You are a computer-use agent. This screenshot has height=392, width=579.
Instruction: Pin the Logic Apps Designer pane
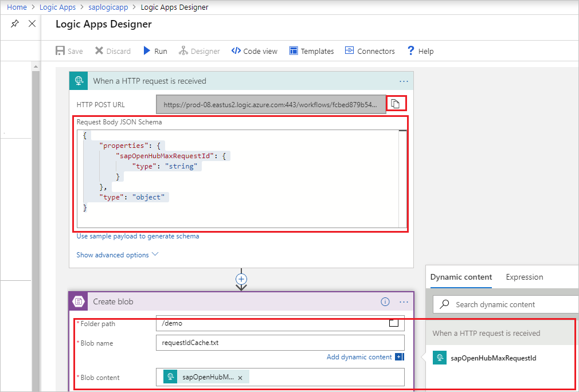click(x=15, y=23)
